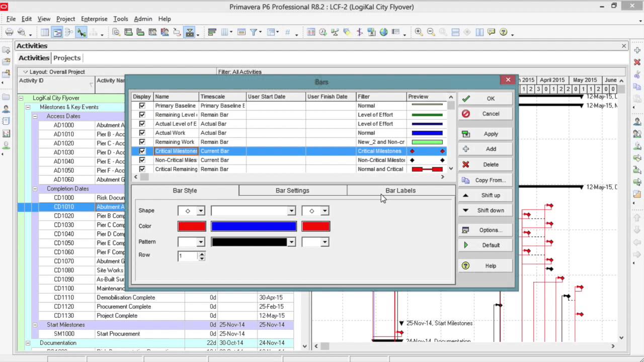Open the start Pattern dropdown
The width and height of the screenshot is (644, 362).
tap(201, 242)
